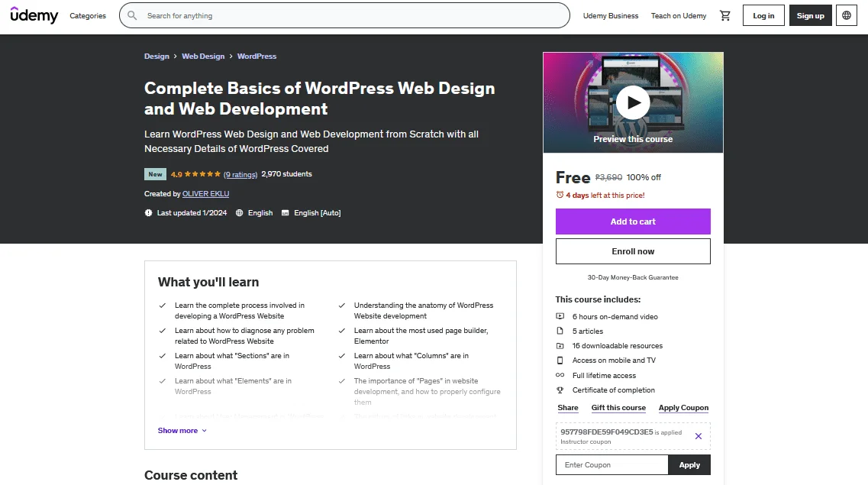Add the course to cart
The height and width of the screenshot is (485, 868).
633,221
